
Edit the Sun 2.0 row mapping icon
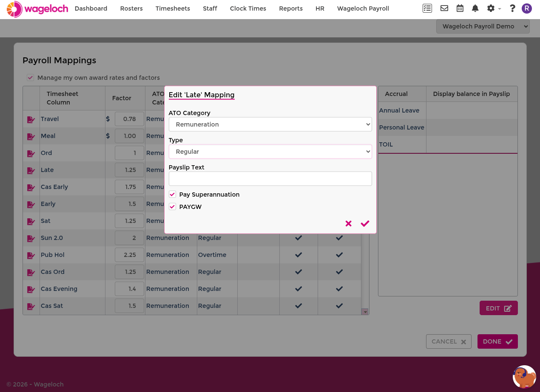(x=31, y=238)
